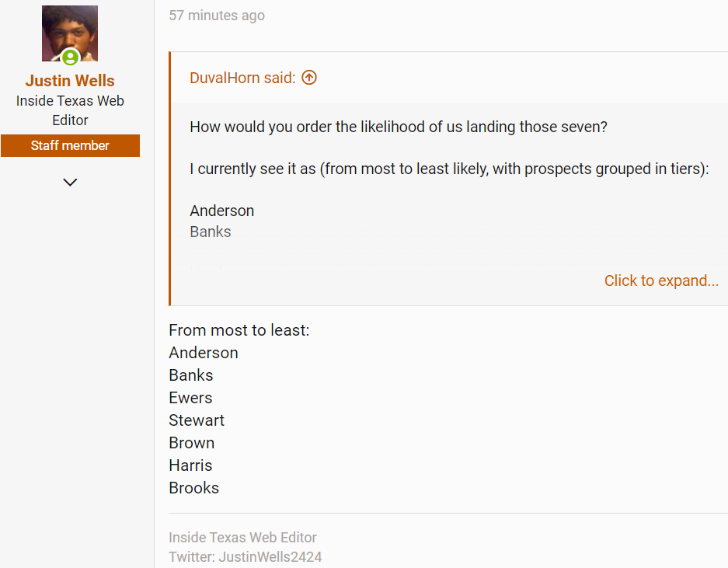Click the user title below Justin Wells' name
Viewport: 728px width, 568px height.
(x=70, y=110)
